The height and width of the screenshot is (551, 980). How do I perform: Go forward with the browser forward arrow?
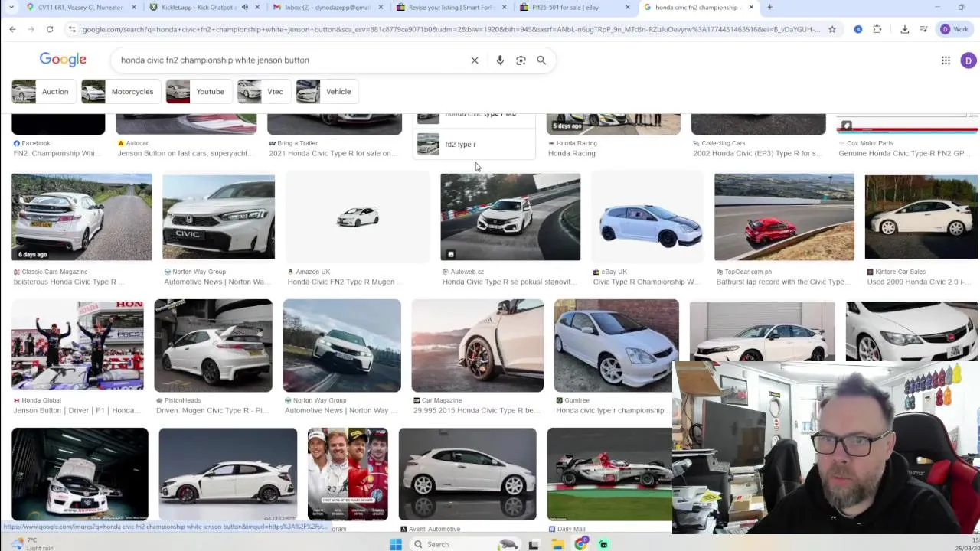coord(31,29)
